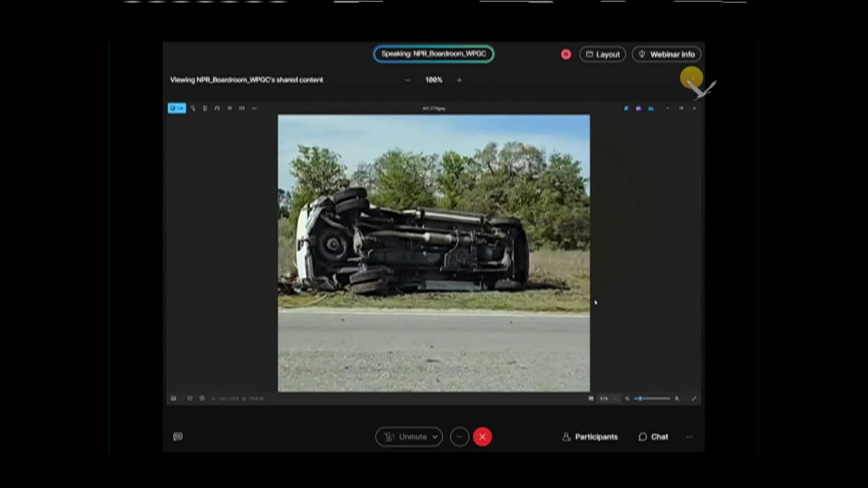Click the red leave meeting button

click(x=482, y=437)
